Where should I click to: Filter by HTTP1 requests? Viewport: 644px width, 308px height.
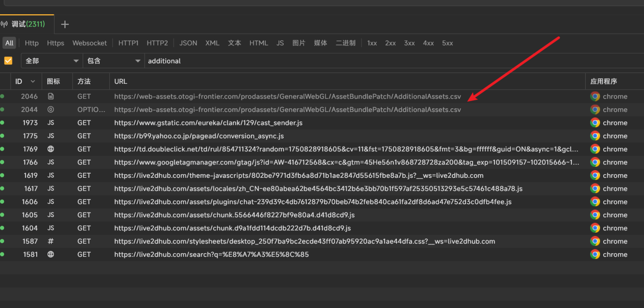tap(128, 43)
